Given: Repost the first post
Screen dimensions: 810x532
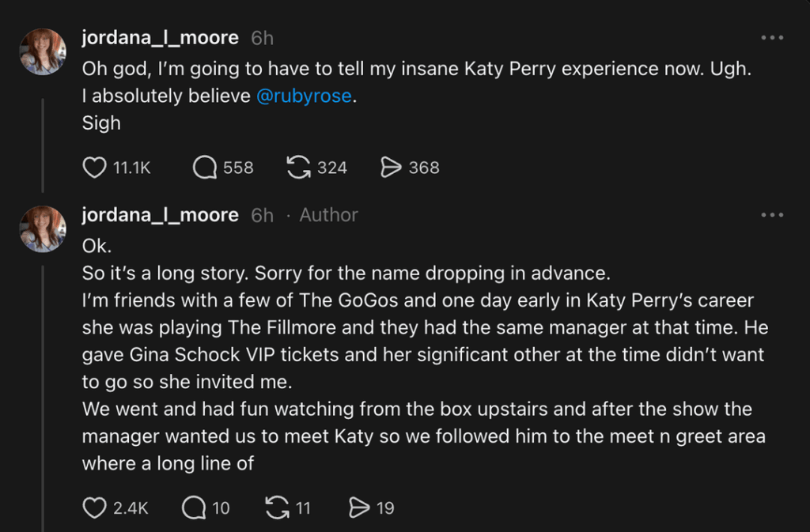Looking at the screenshot, I should coord(298,167).
